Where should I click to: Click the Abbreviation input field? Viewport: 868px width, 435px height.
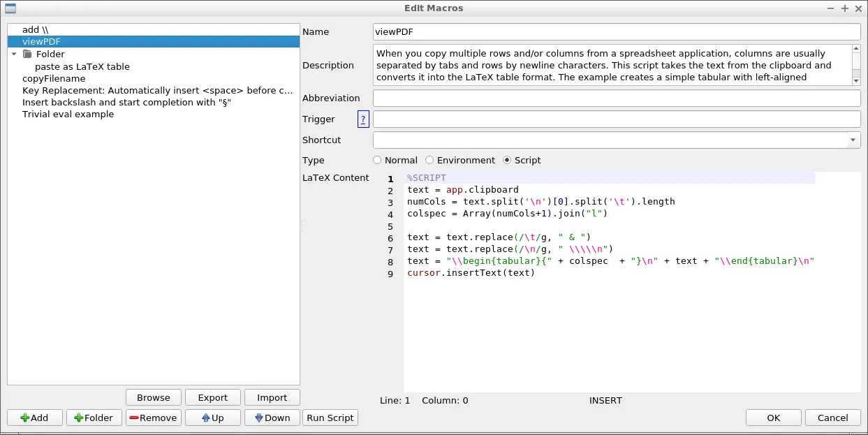[x=617, y=98]
